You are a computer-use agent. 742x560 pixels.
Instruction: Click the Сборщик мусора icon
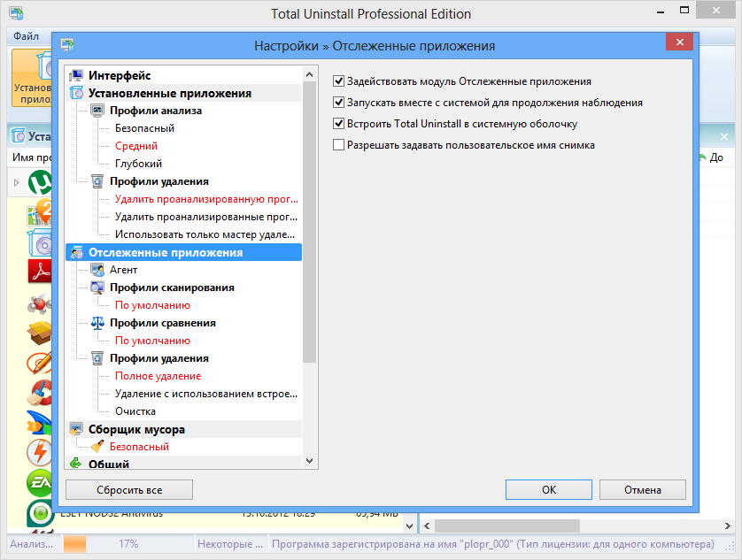click(76, 429)
